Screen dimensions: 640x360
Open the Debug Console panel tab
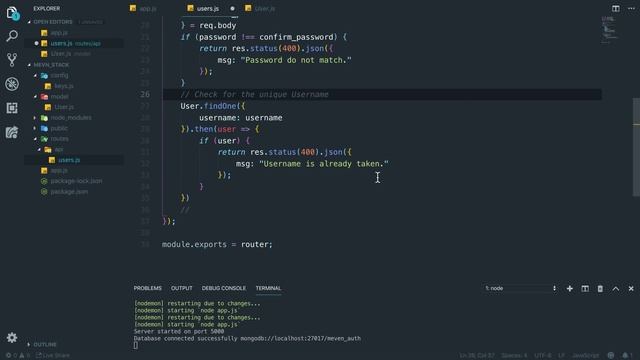[x=224, y=288]
